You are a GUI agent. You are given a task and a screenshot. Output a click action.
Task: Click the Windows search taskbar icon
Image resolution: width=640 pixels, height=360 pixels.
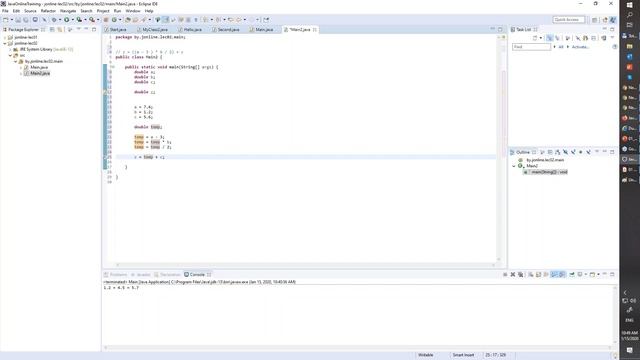tap(630, 15)
